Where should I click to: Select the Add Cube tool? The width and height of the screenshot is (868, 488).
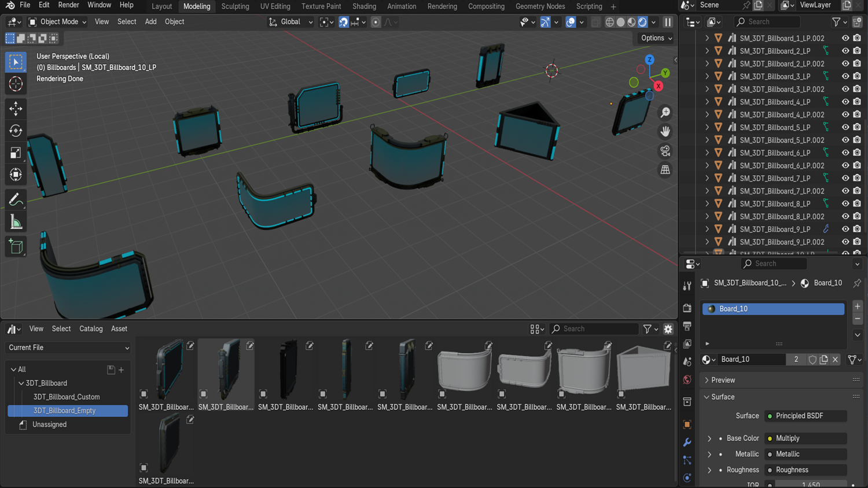click(16, 247)
